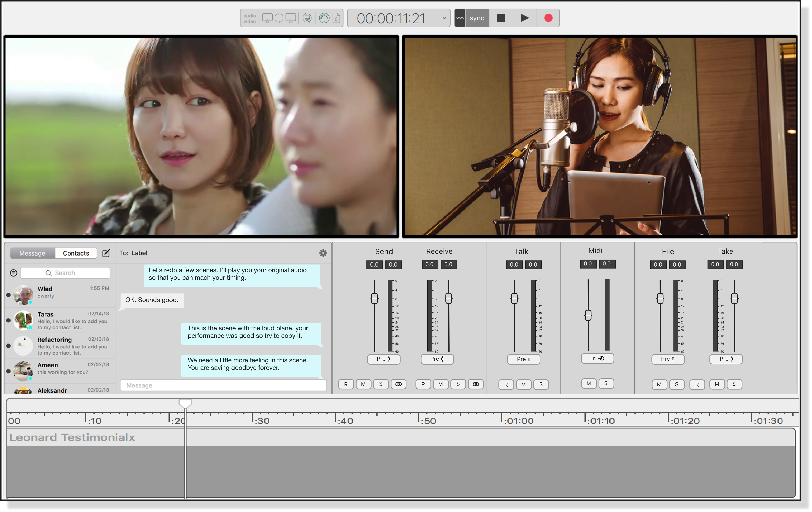Solo the Receive channel

tap(458, 384)
